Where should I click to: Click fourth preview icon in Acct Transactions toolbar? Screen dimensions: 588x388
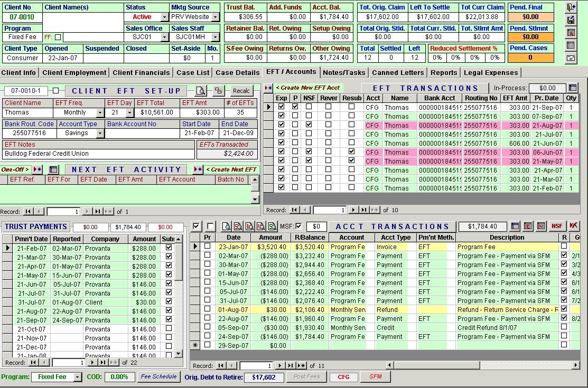260,226
